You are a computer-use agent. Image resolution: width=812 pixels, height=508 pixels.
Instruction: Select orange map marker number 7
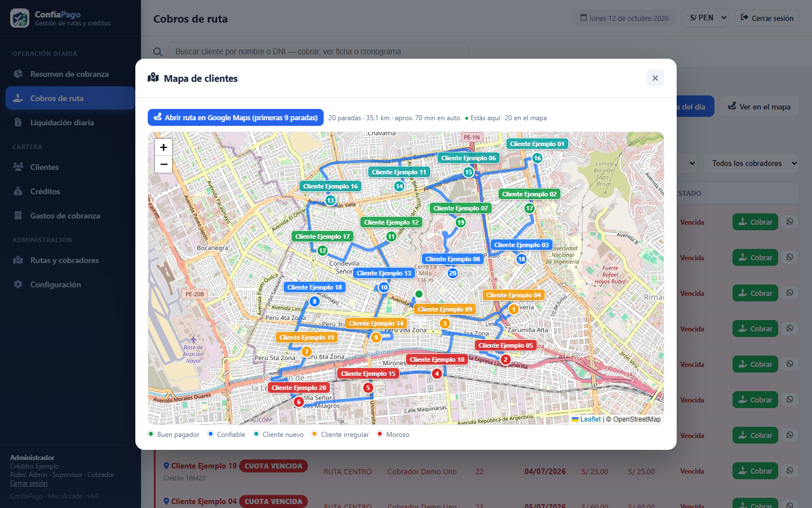point(307,352)
